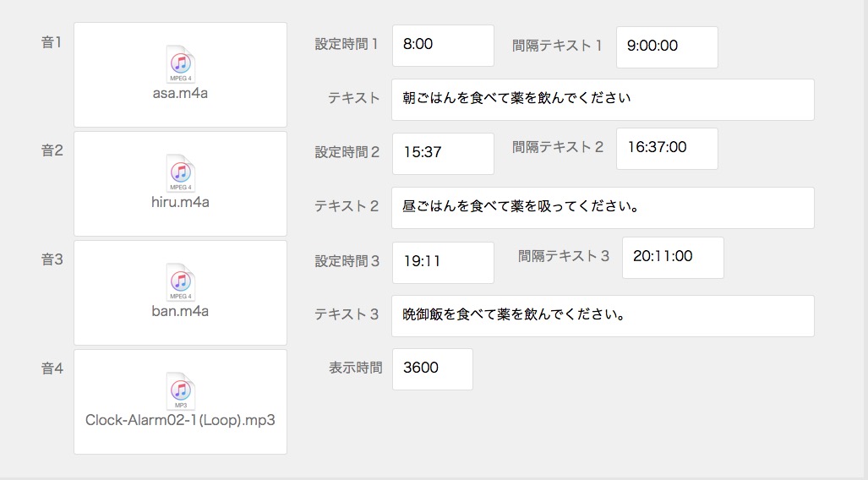Click the 音3 audio container box
The width and height of the screenshot is (868, 480).
[x=181, y=293]
